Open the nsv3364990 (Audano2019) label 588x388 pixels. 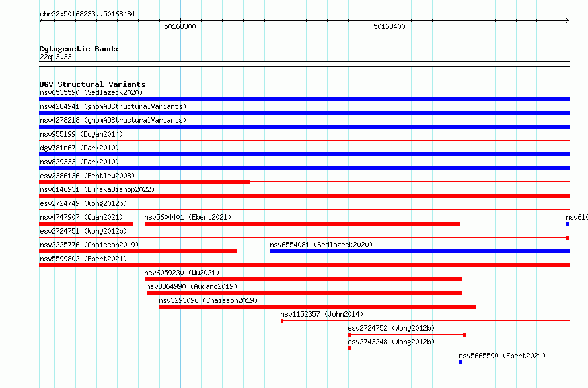tap(192, 286)
